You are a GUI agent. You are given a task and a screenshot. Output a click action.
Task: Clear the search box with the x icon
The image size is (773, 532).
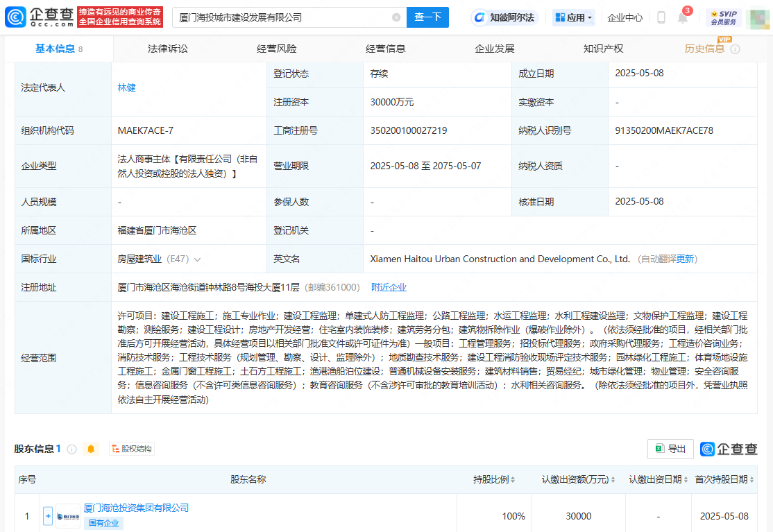coord(396,17)
